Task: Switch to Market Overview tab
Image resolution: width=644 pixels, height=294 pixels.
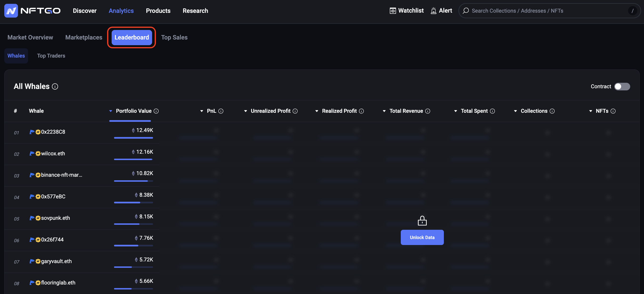Action: 30,38
